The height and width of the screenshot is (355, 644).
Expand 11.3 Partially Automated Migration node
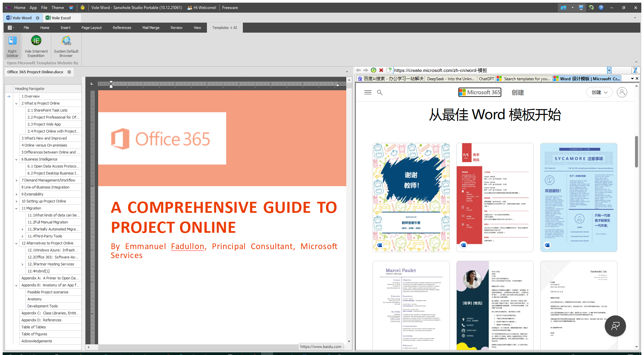click(22, 229)
